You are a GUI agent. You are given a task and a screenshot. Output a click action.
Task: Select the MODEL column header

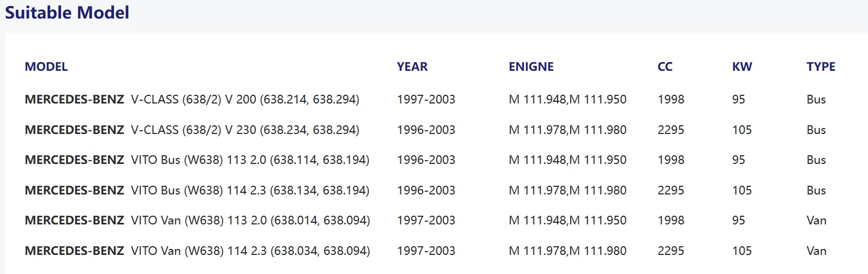(46, 67)
